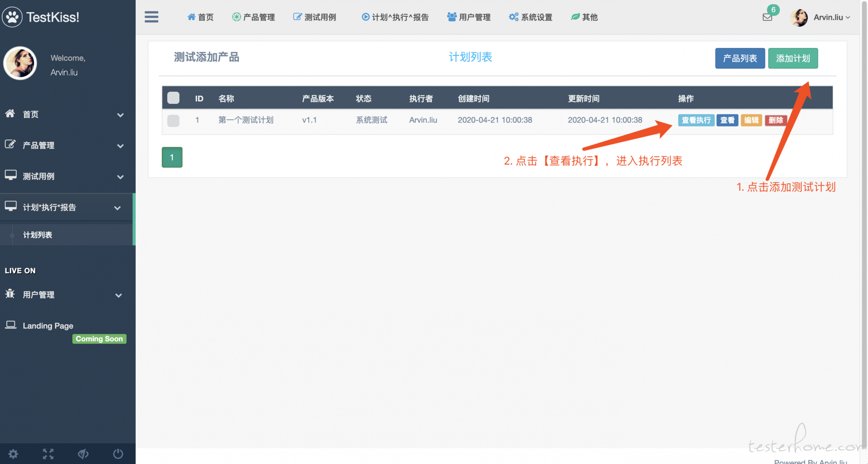Viewport: 868px width, 464px height.
Task: Open 用户管理 in top navigation
Action: coord(469,17)
